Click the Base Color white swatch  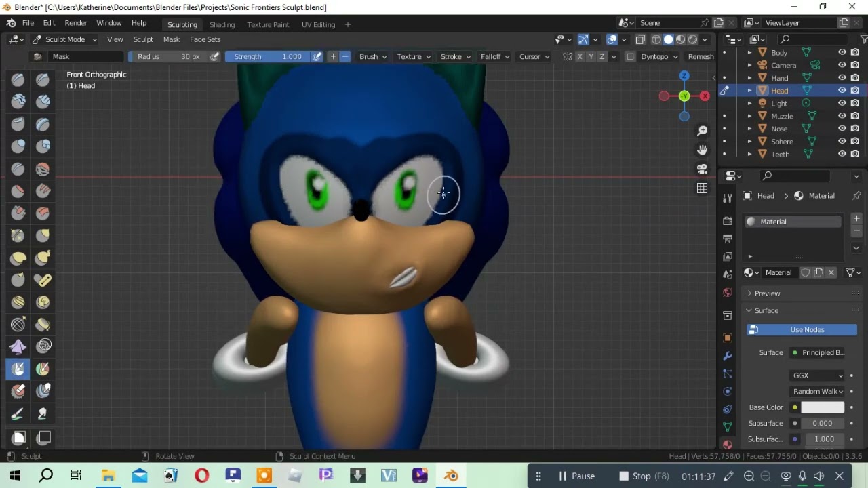point(823,407)
